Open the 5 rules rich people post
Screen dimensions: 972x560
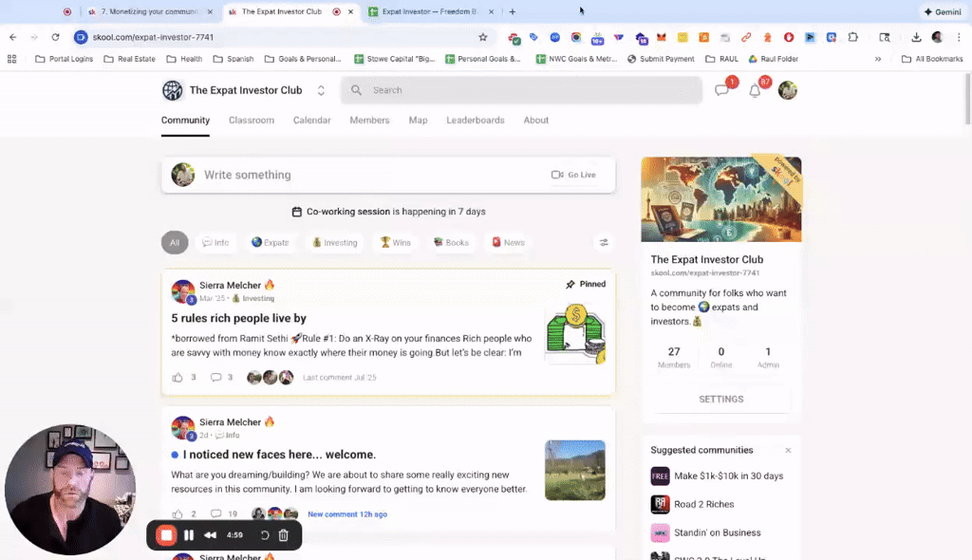(238, 318)
